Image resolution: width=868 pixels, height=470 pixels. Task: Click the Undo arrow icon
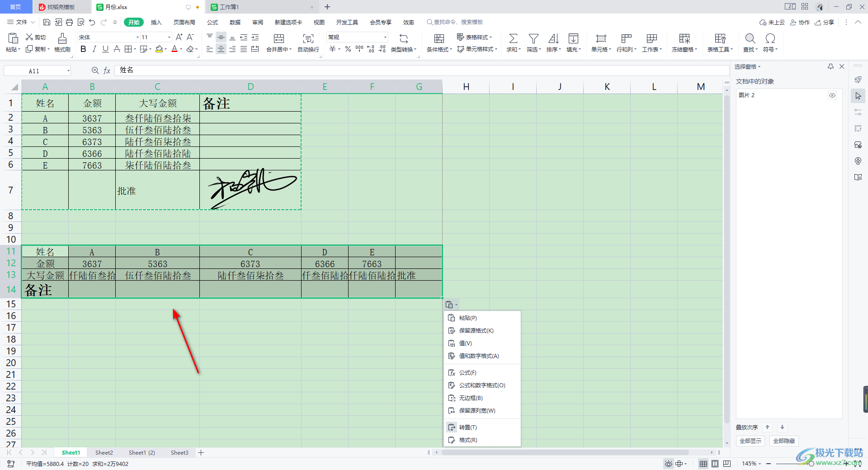pyautogui.click(x=92, y=22)
